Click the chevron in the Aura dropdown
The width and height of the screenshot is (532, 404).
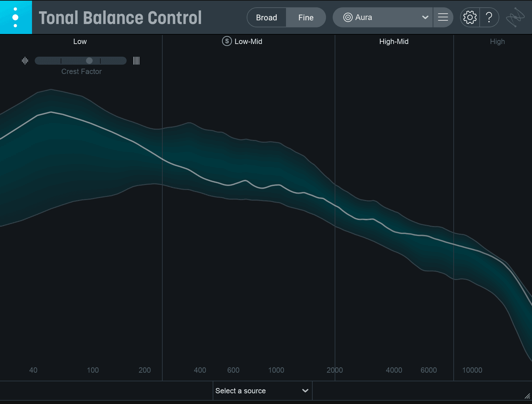tap(425, 17)
